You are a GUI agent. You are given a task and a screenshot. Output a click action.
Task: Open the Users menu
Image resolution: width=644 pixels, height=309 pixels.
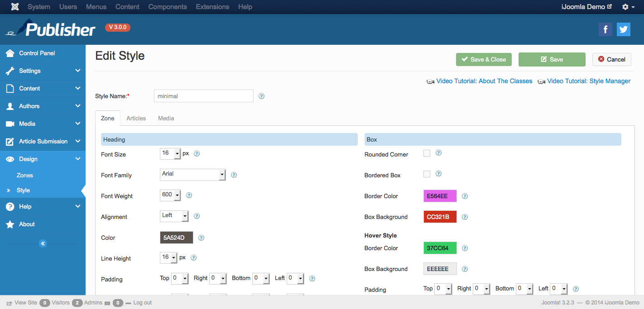tap(68, 7)
